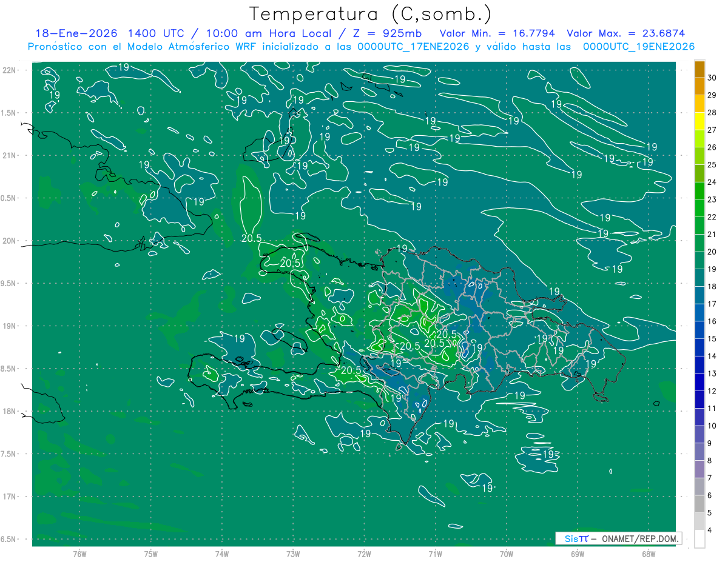The width and height of the screenshot is (728, 562).
Task: Click the "72W" longitude axis label
Action: click(x=364, y=553)
